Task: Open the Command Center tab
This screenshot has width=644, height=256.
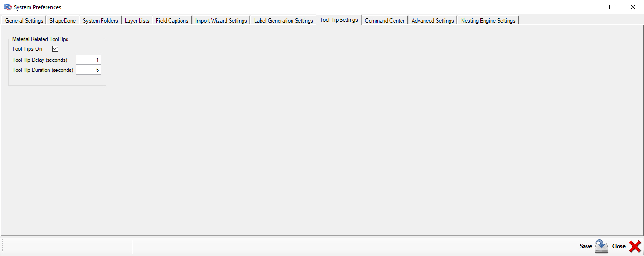Action: coord(384,21)
